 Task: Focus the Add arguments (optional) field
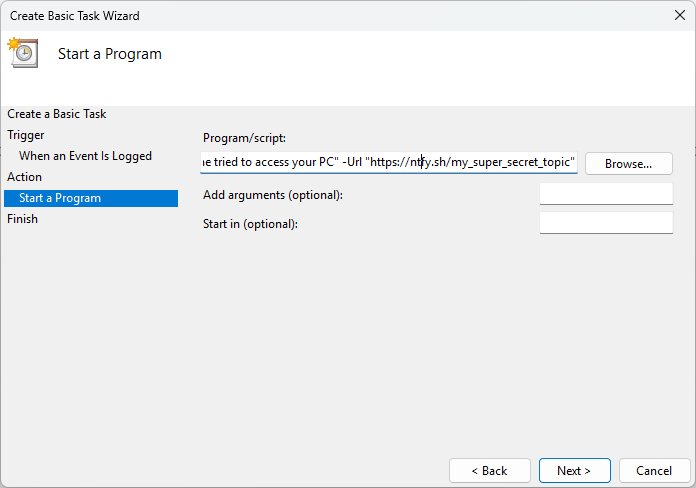pos(605,194)
